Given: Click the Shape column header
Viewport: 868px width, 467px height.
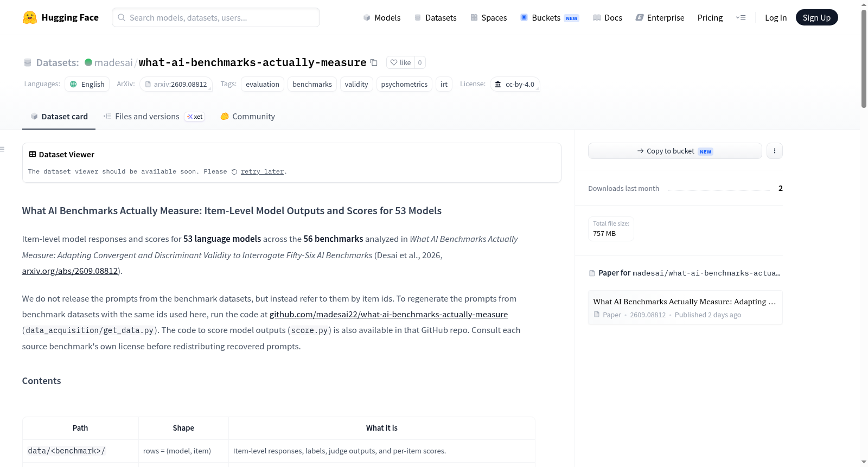Looking at the screenshot, I should pos(183,428).
